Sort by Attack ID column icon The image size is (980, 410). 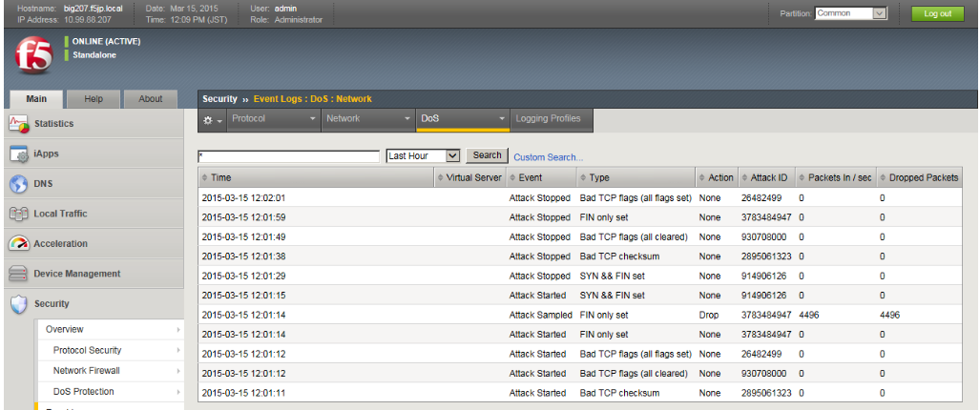743,178
